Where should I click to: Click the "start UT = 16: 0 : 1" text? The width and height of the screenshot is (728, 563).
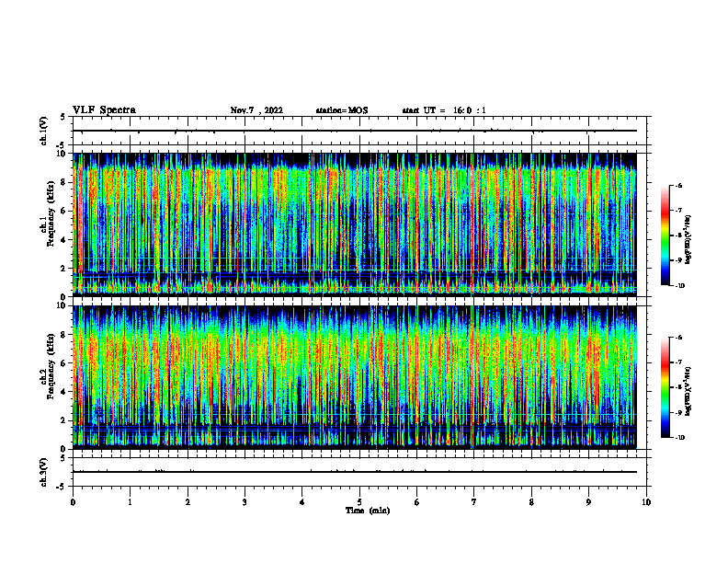tap(444, 110)
